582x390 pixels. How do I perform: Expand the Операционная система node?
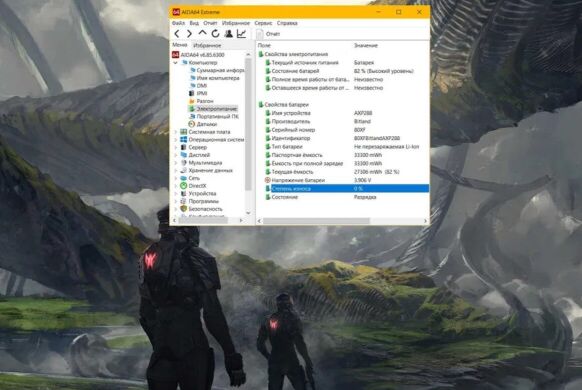click(176, 140)
